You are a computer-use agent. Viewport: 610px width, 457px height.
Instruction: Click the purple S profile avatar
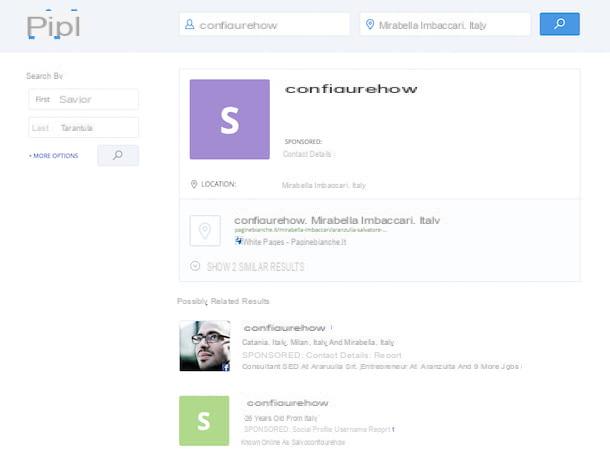coord(230,119)
